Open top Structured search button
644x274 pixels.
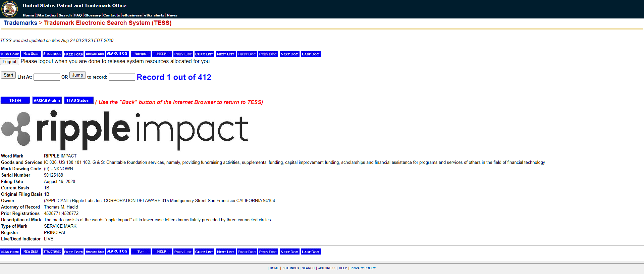[52, 54]
